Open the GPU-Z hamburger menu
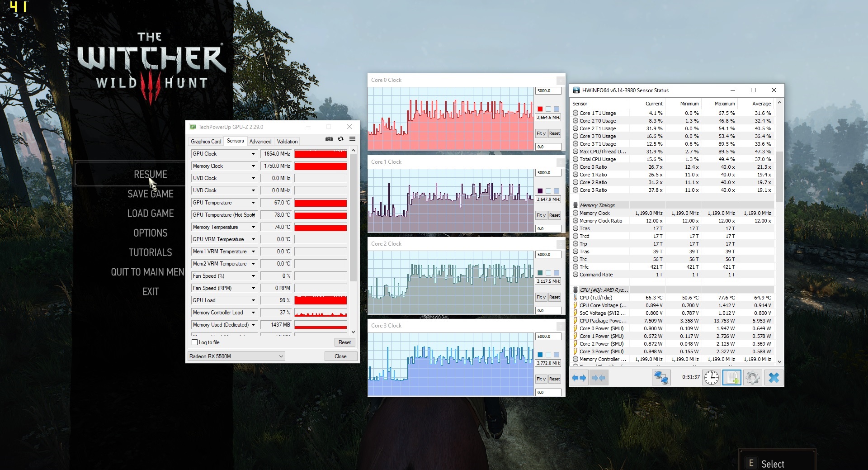This screenshot has height=470, width=868. pos(353,139)
